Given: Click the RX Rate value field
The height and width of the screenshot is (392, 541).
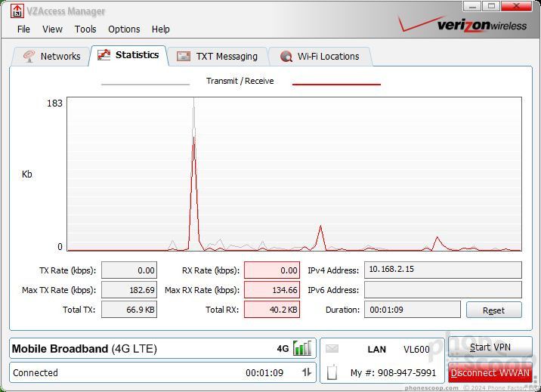Looking at the screenshot, I should tap(272, 270).
